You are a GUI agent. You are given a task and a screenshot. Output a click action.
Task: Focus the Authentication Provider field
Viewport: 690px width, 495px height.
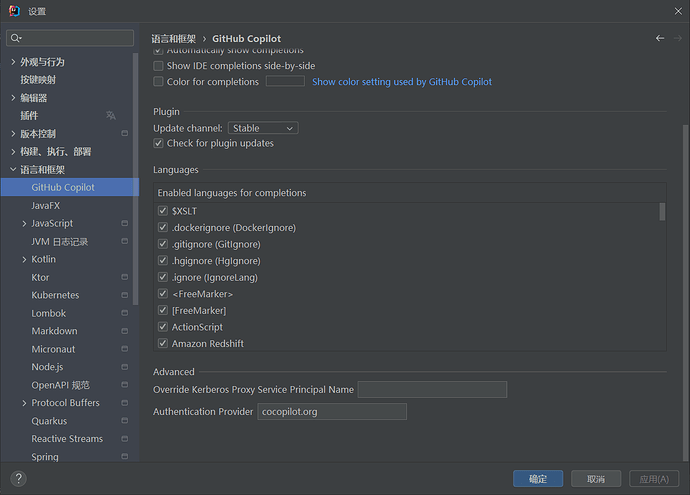(x=332, y=411)
